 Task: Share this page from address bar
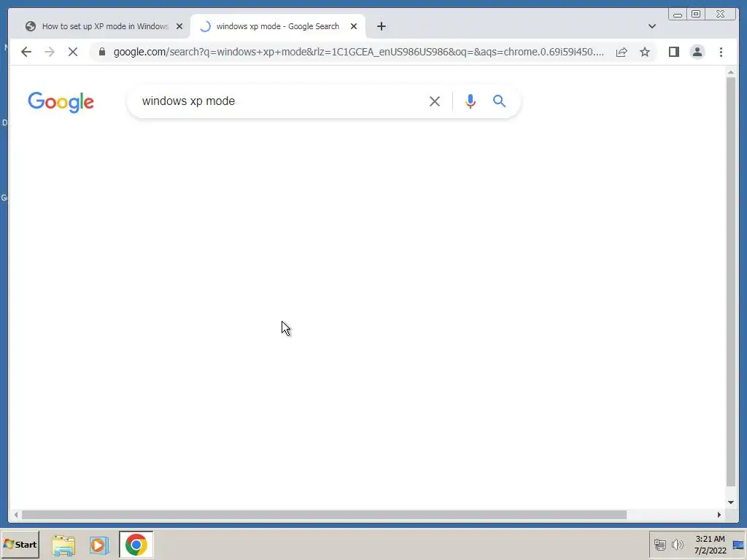[x=622, y=52]
